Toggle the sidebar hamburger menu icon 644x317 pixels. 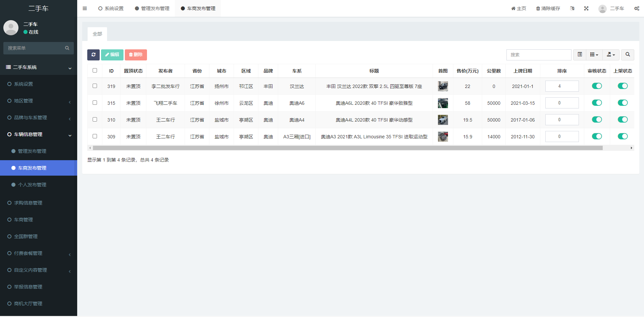click(85, 8)
